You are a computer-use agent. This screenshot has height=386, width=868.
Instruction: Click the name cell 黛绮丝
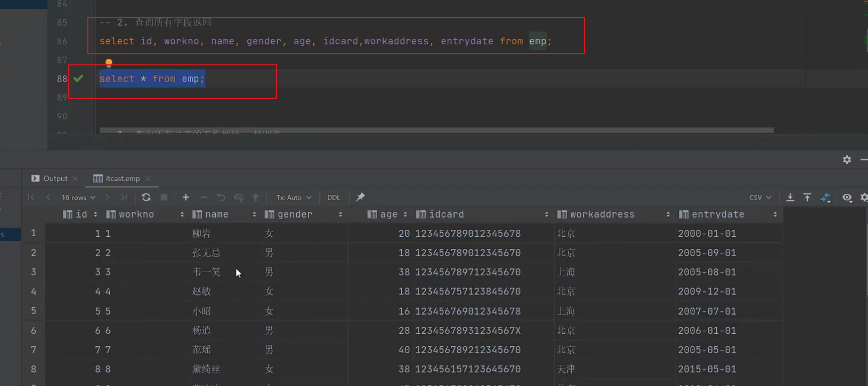[206, 369]
